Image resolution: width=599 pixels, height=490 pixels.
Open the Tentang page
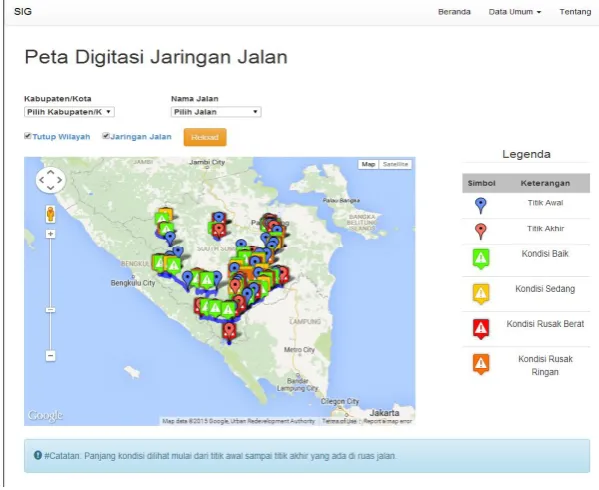575,12
